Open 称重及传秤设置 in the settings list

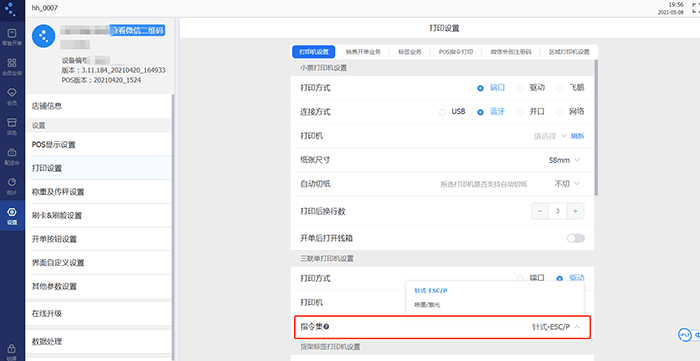(x=99, y=192)
